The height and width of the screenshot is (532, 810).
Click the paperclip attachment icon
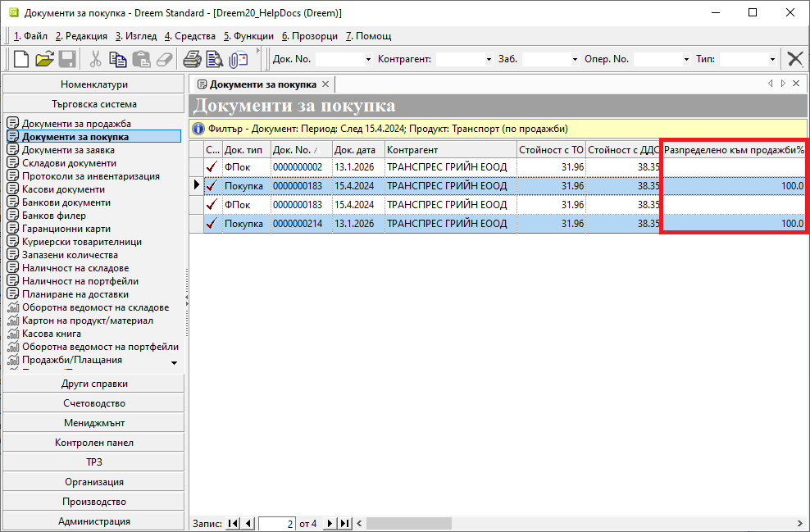[238, 59]
